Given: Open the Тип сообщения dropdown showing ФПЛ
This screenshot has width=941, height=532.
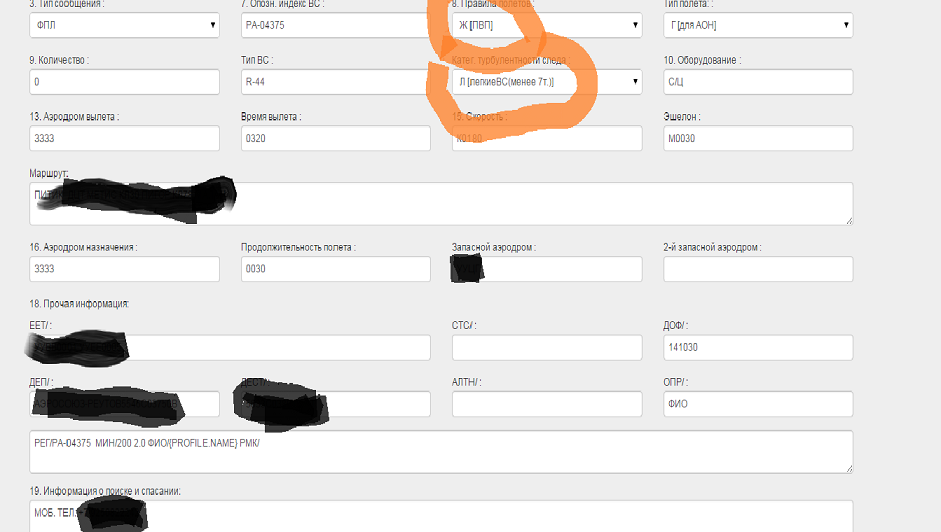Looking at the screenshot, I should point(124,25).
